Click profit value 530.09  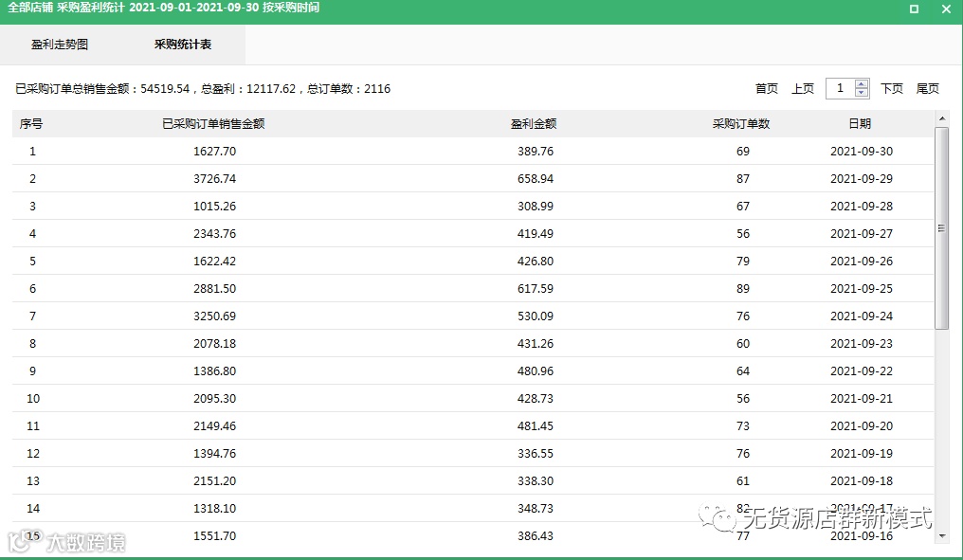coord(535,316)
